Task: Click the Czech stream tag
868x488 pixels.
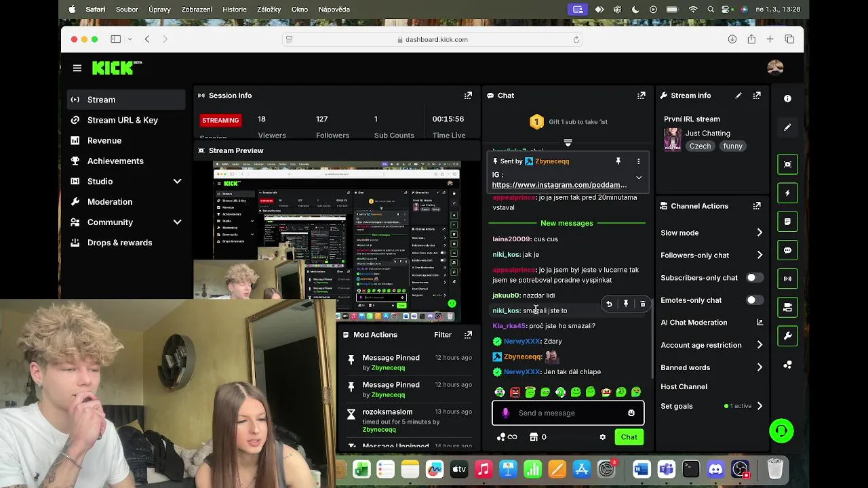Action: coord(700,146)
